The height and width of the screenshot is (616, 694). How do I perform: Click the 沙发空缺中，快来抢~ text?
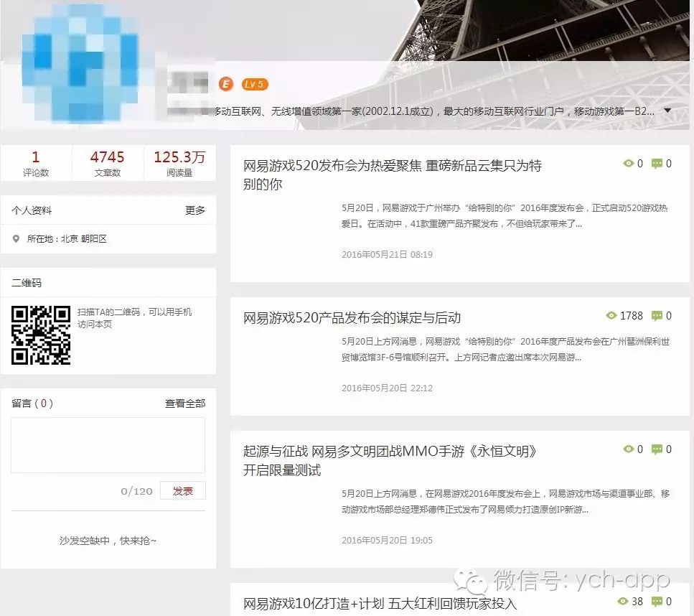pyautogui.click(x=108, y=541)
